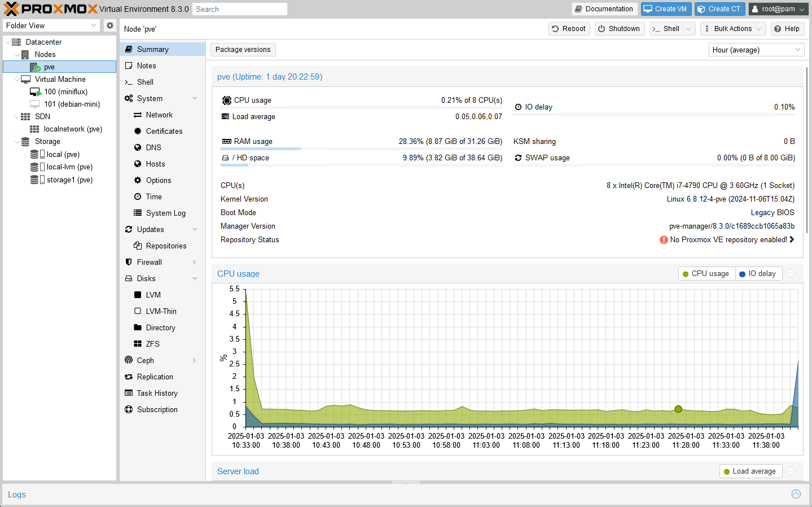Click Create VM button
The width and height of the screenshot is (812, 507).
[665, 9]
